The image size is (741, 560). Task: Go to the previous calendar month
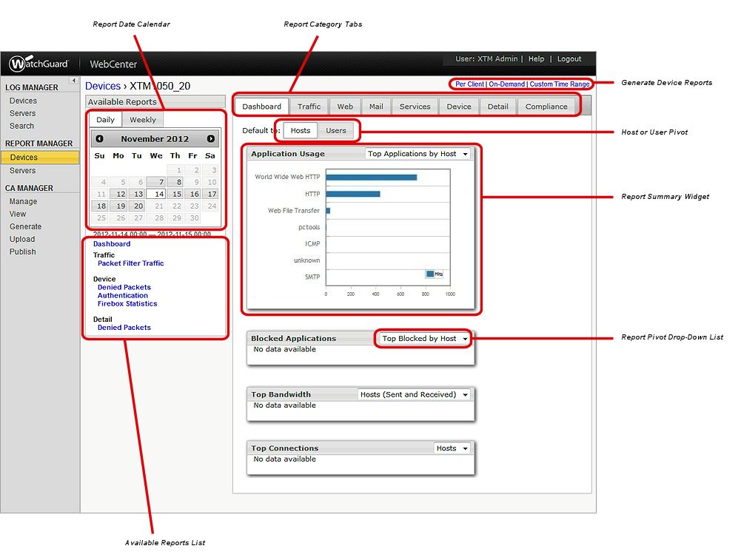point(100,138)
